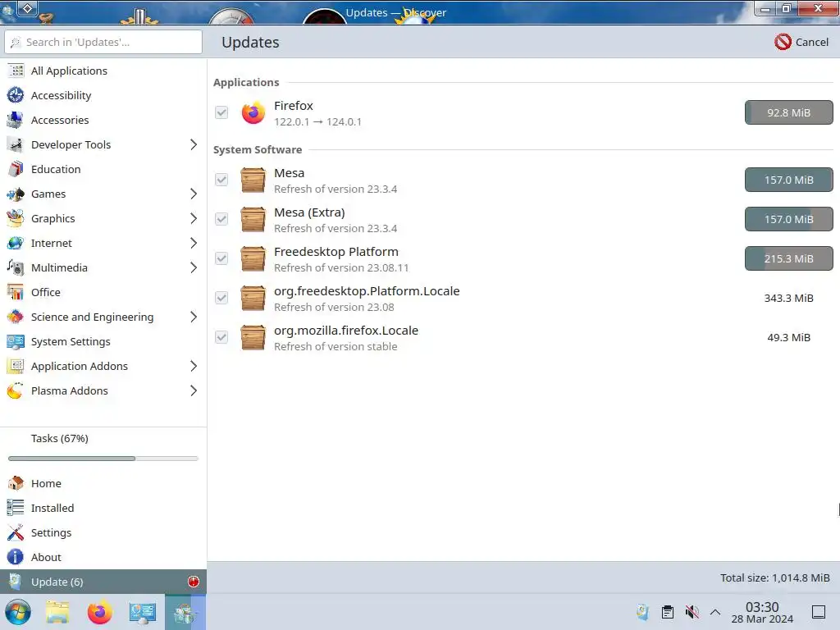Click Mesa (Extra) 157.0 MiB progress button
The width and height of the screenshot is (840, 630).
788,219
